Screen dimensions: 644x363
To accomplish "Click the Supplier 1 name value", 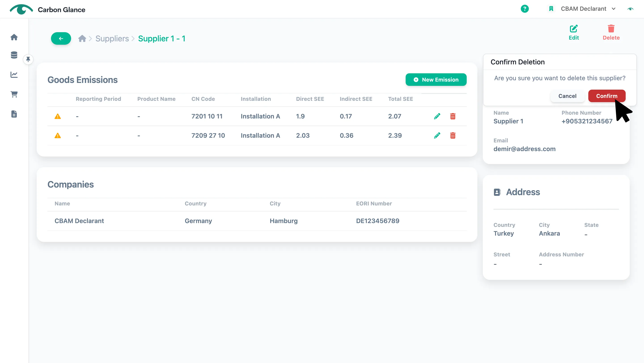I will [x=508, y=121].
